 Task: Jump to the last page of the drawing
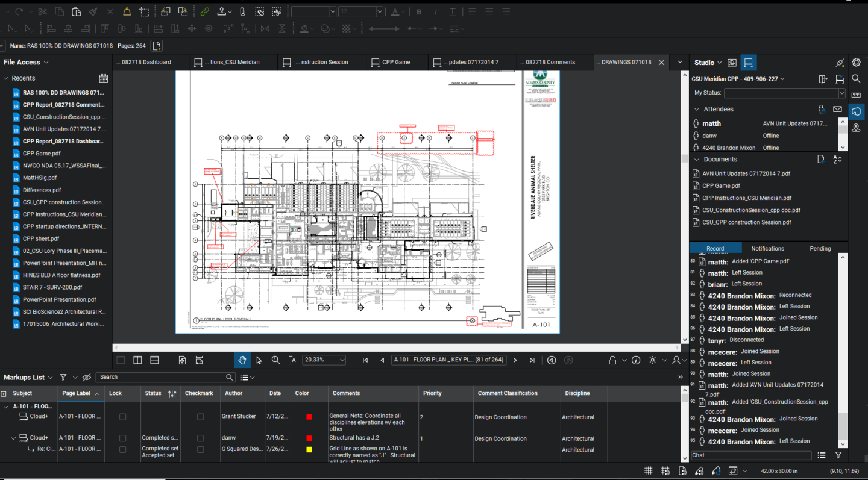(x=532, y=360)
